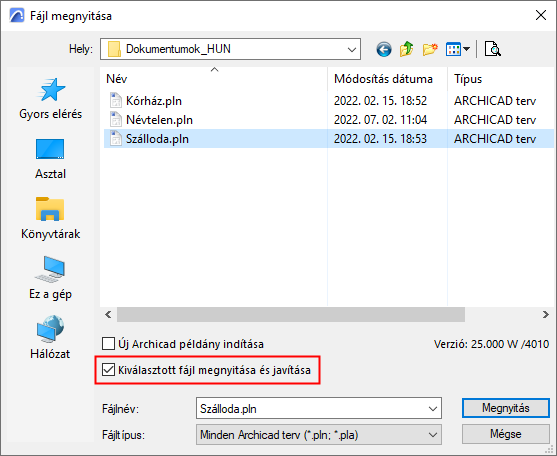
Task: Uncheck Kiválasztott fájl megnyitása és javítása
Action: 108,370
